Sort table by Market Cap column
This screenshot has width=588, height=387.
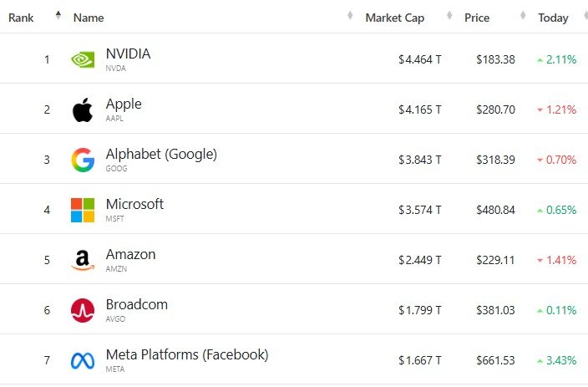pyautogui.click(x=394, y=18)
